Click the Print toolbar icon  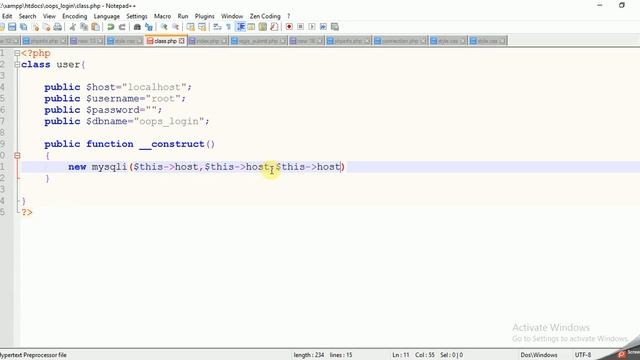[x=58, y=27]
